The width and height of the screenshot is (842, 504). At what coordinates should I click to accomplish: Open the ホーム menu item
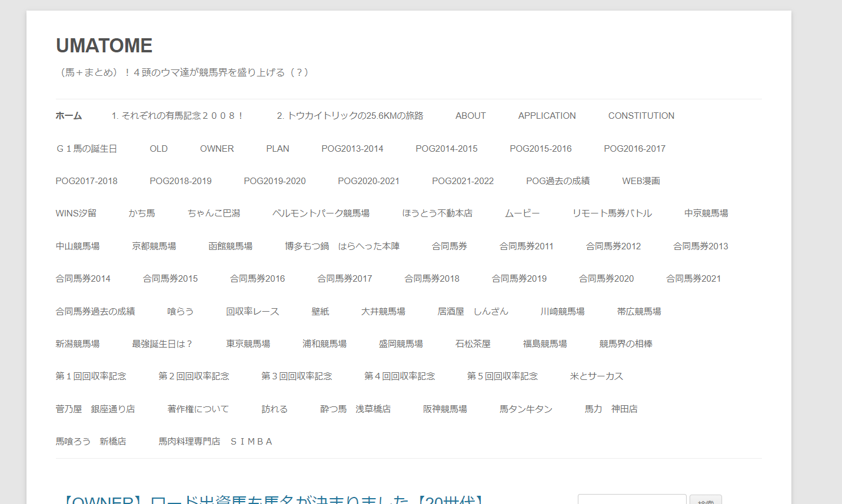[69, 116]
